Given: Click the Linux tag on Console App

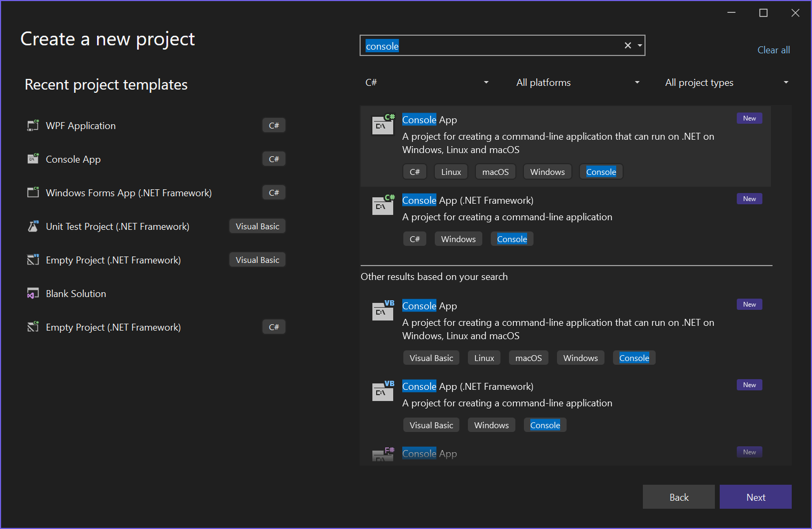Looking at the screenshot, I should coord(450,171).
